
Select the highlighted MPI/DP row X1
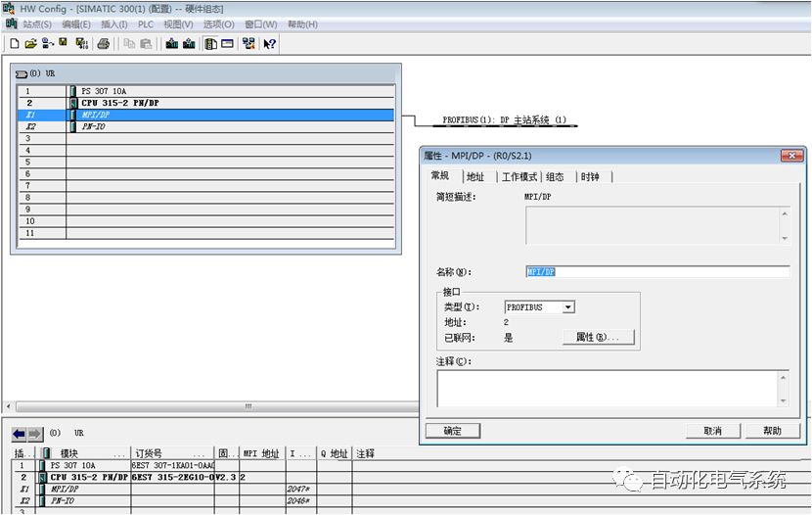pyautogui.click(x=205, y=115)
